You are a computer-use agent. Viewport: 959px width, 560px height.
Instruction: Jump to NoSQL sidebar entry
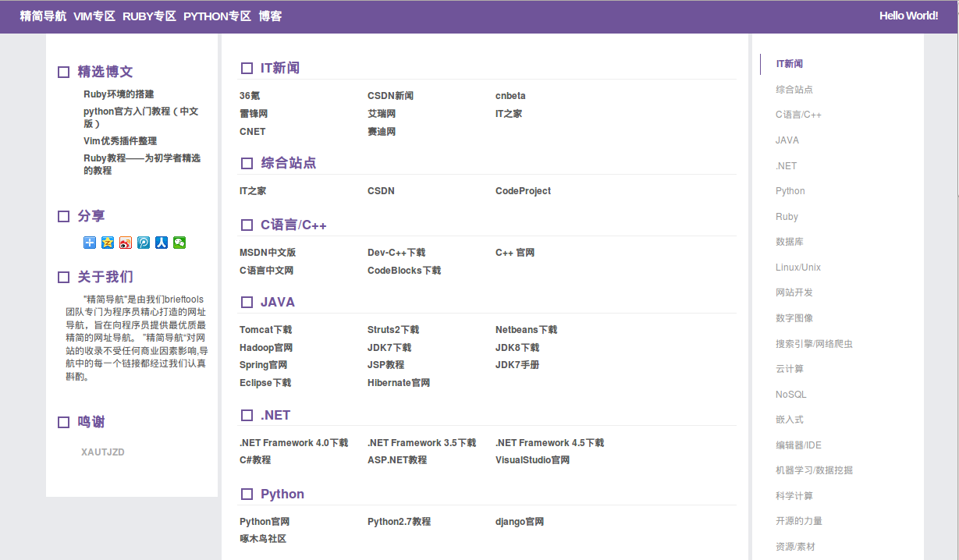[x=791, y=395]
